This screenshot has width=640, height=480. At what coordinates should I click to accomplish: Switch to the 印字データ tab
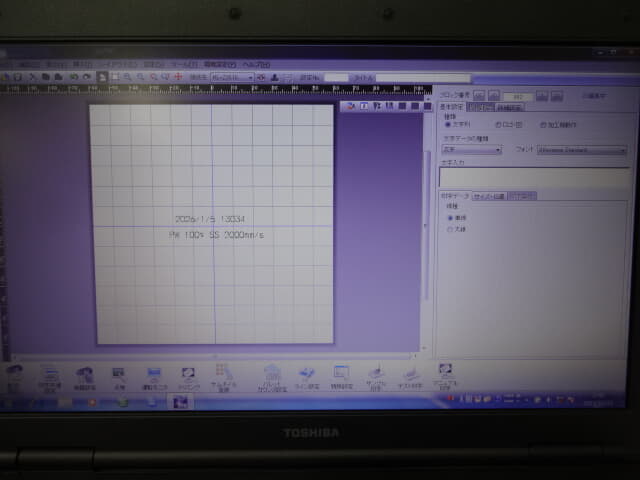coord(455,196)
